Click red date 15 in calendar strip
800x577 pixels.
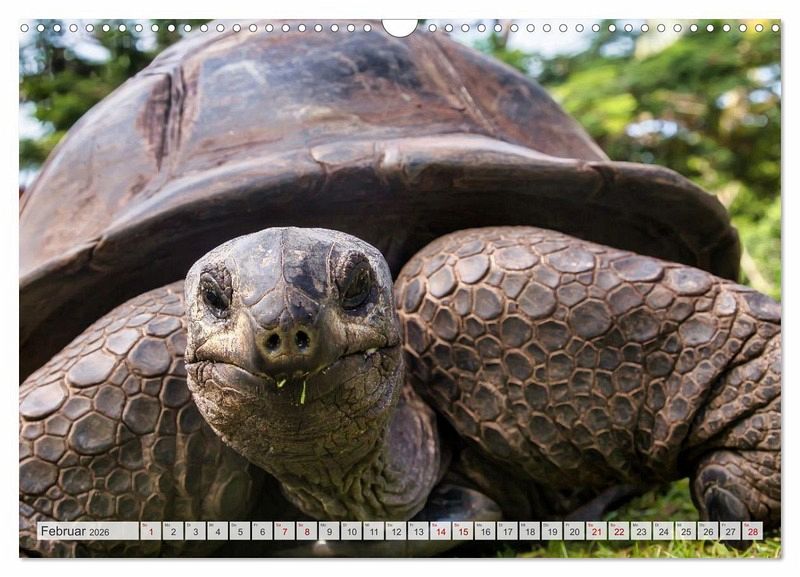click(x=462, y=531)
